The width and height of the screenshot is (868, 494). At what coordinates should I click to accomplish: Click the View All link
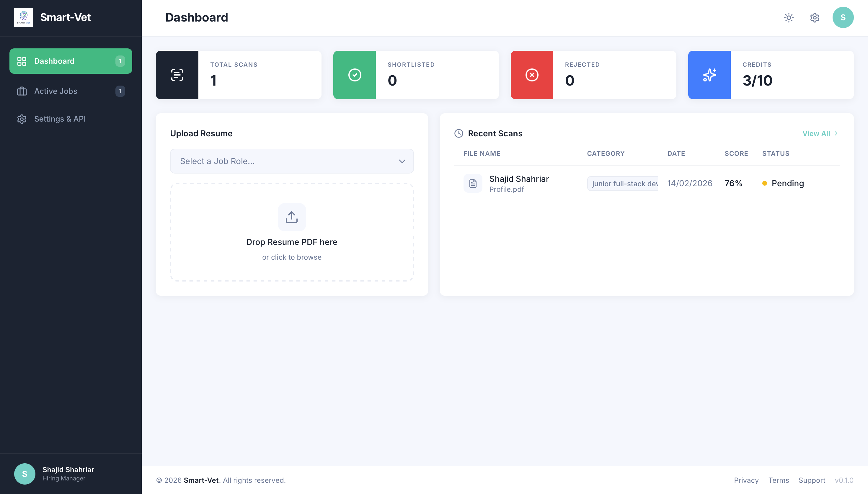point(816,133)
